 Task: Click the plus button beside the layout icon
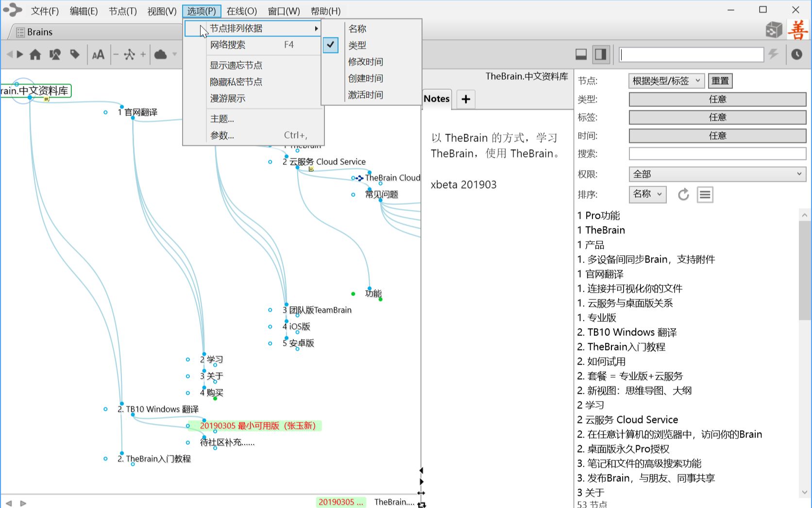click(143, 54)
